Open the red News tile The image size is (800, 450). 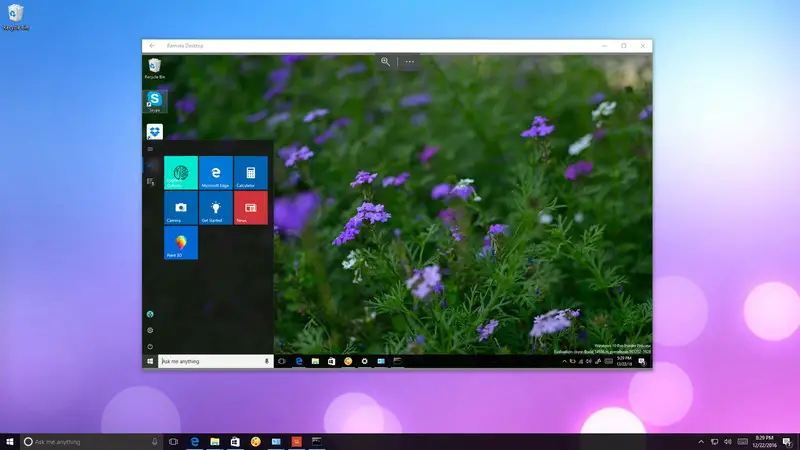click(251, 208)
